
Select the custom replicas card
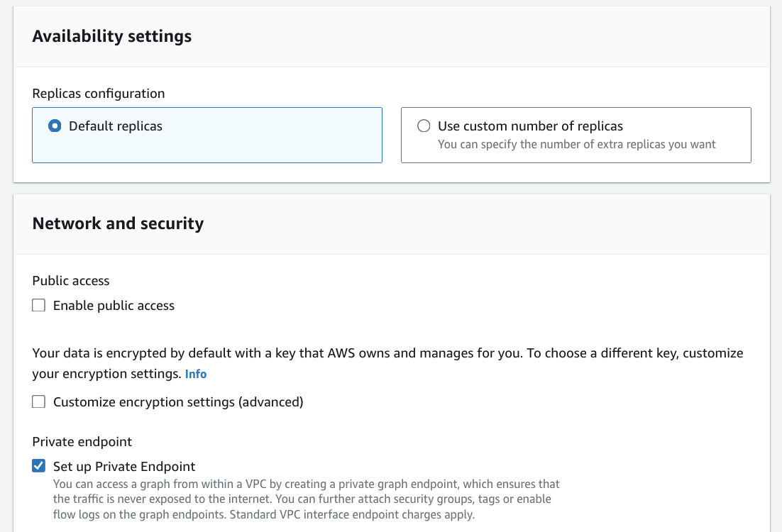coord(576,135)
